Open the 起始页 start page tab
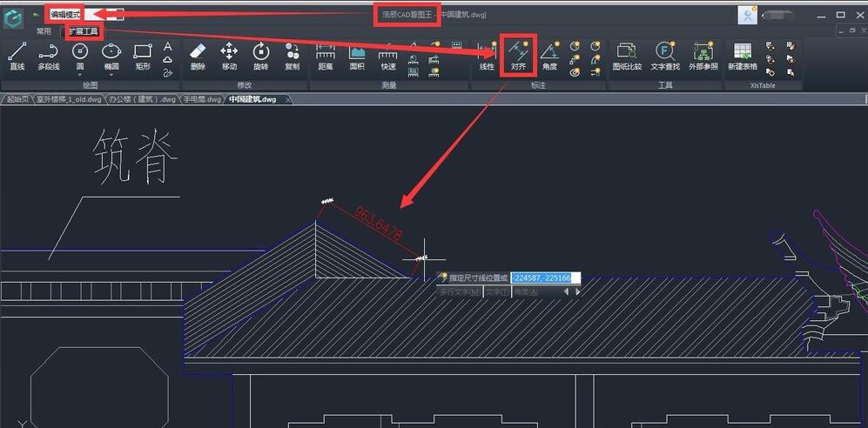 point(18,100)
